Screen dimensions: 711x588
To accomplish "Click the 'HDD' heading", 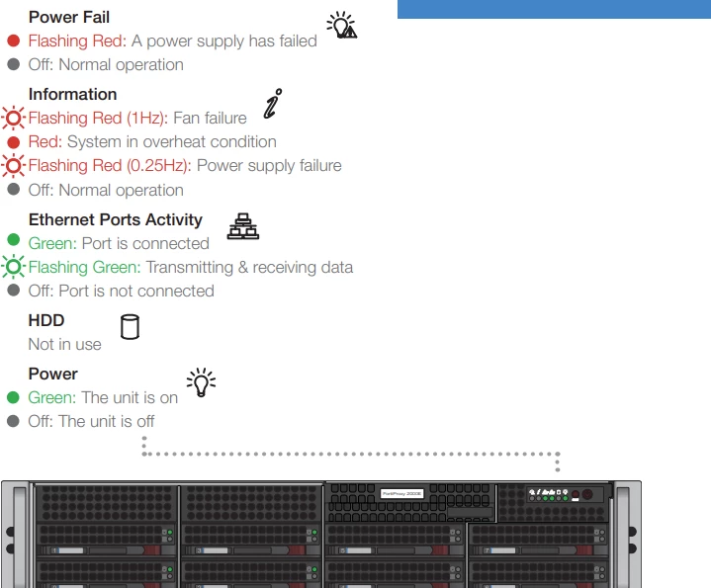I will point(46,320).
